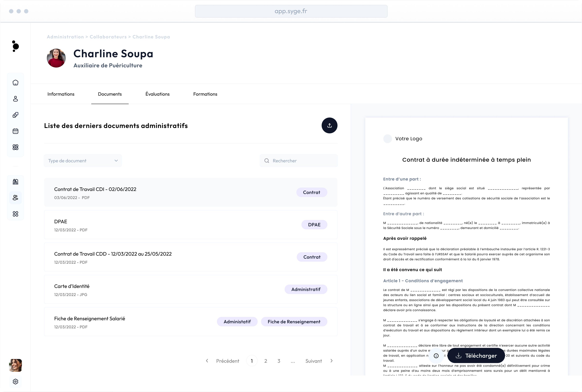Open the four-circles apps sidebar icon
The width and height of the screenshot is (582, 392).
[15, 214]
